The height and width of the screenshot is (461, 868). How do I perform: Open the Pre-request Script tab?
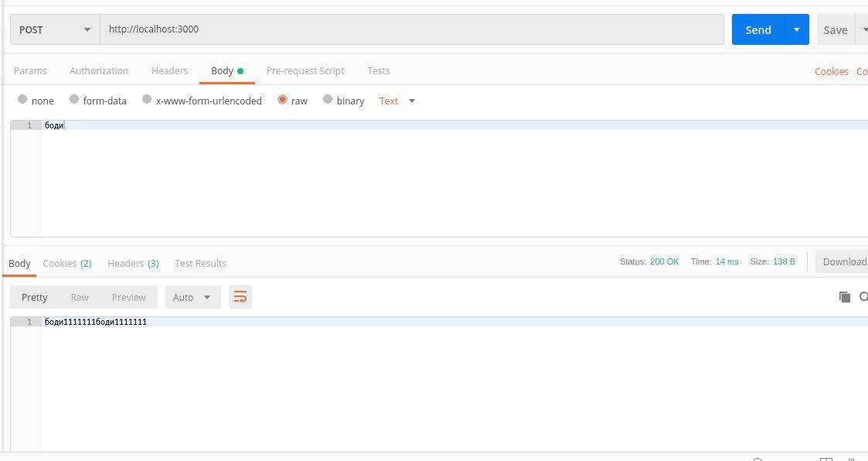[x=305, y=71]
